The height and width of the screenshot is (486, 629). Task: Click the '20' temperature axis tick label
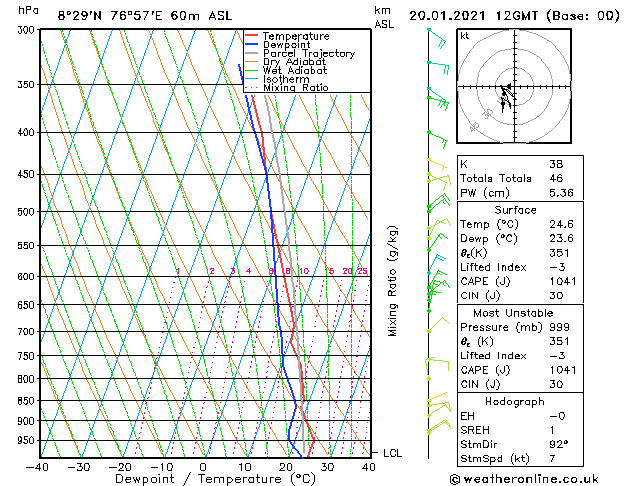286,467
